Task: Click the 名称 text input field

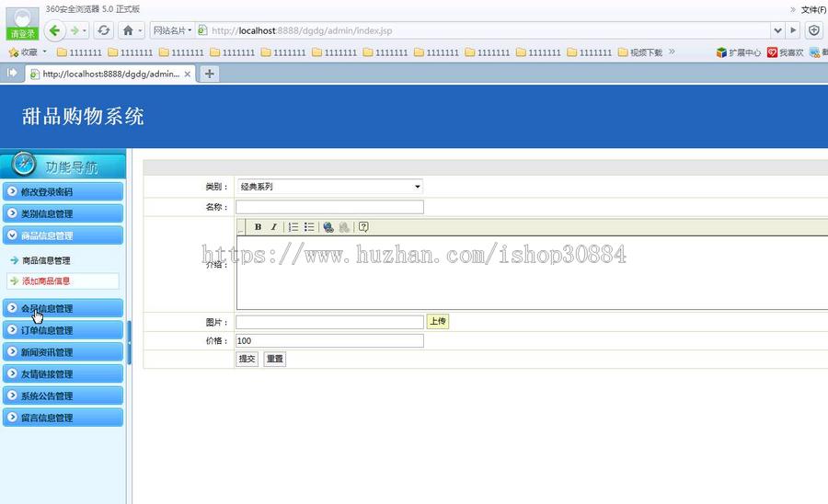Action: click(x=329, y=207)
